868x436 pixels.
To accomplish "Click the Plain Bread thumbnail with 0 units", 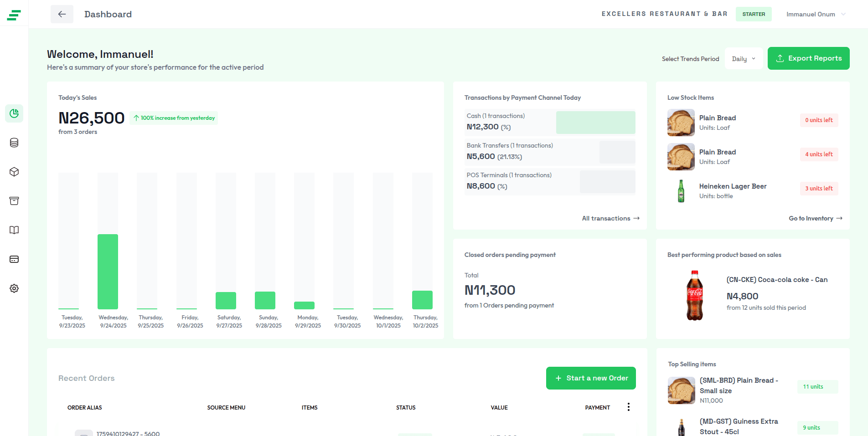I will click(x=681, y=123).
